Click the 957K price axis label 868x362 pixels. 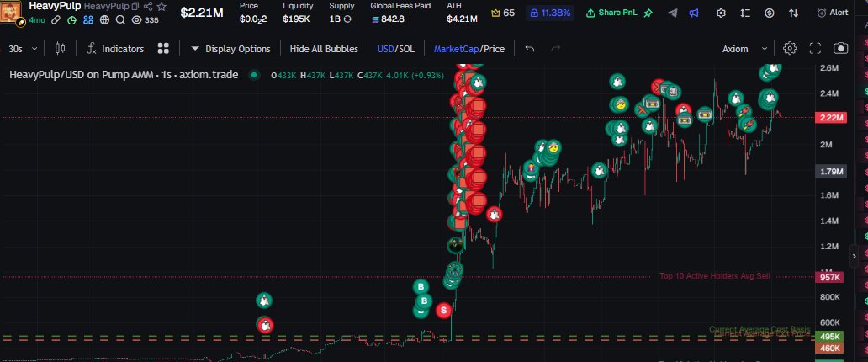click(x=829, y=277)
